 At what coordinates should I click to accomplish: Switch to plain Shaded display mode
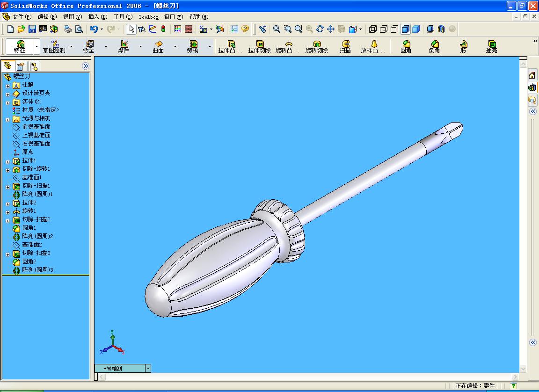tap(416, 29)
